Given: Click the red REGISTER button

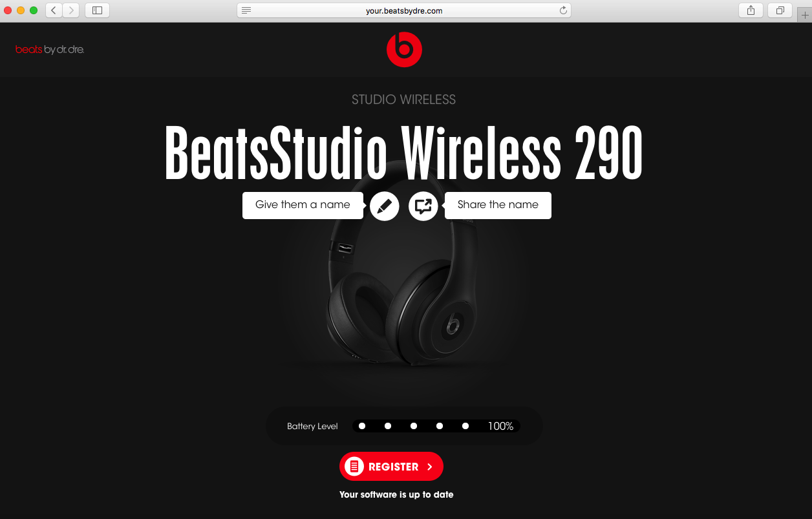Looking at the screenshot, I should [391, 466].
